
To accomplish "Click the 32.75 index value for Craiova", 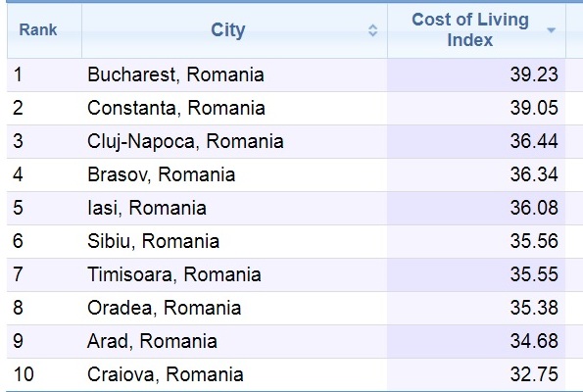I will tap(534, 374).
